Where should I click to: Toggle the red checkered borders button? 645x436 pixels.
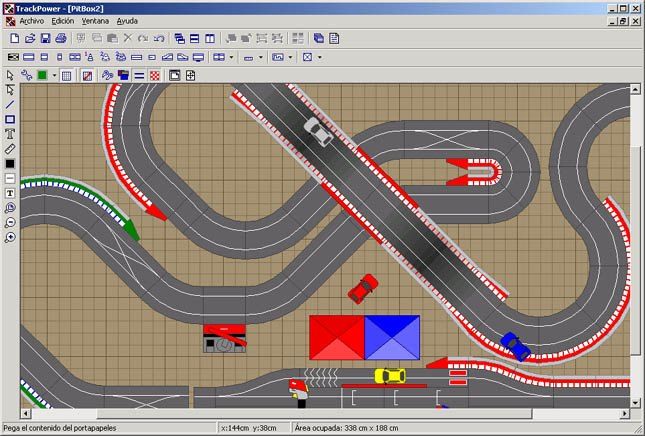point(155,75)
